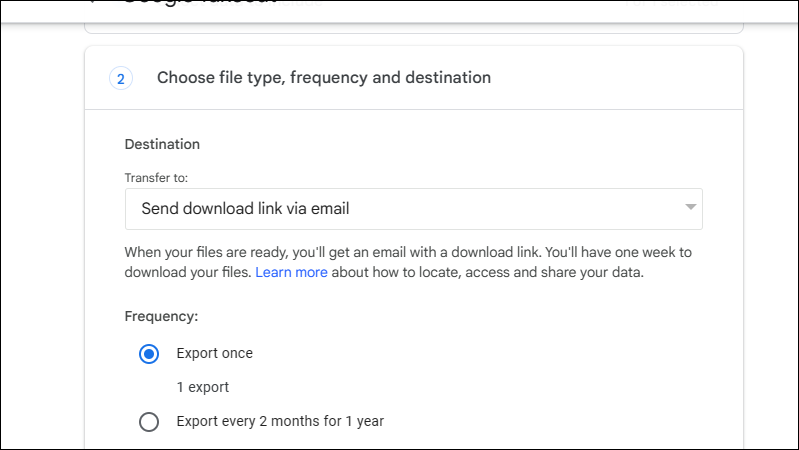This screenshot has height=450, width=799.
Task: Open the "Transfer to" destination dropdown
Action: pyautogui.click(x=413, y=209)
